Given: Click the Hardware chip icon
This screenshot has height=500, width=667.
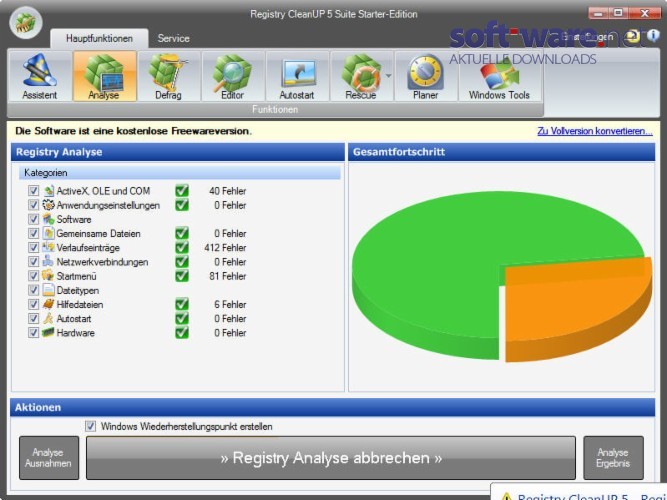Looking at the screenshot, I should coord(48,333).
